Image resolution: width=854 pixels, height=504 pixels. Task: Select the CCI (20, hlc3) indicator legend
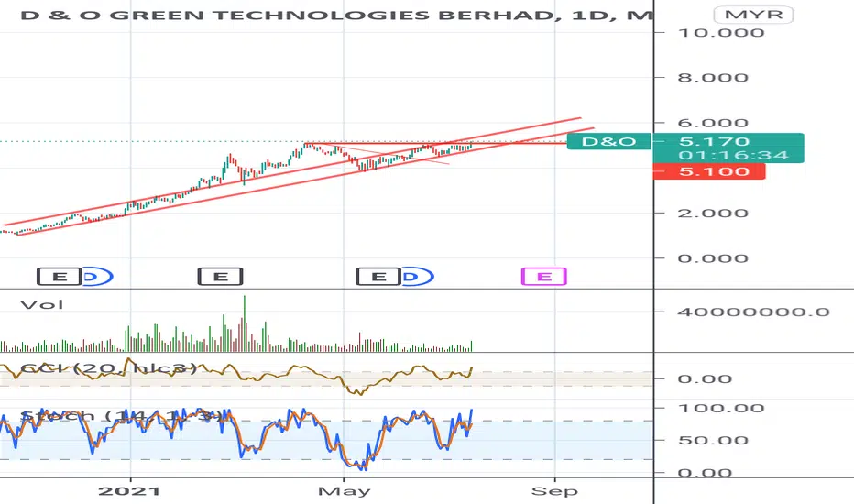pyautogui.click(x=108, y=369)
